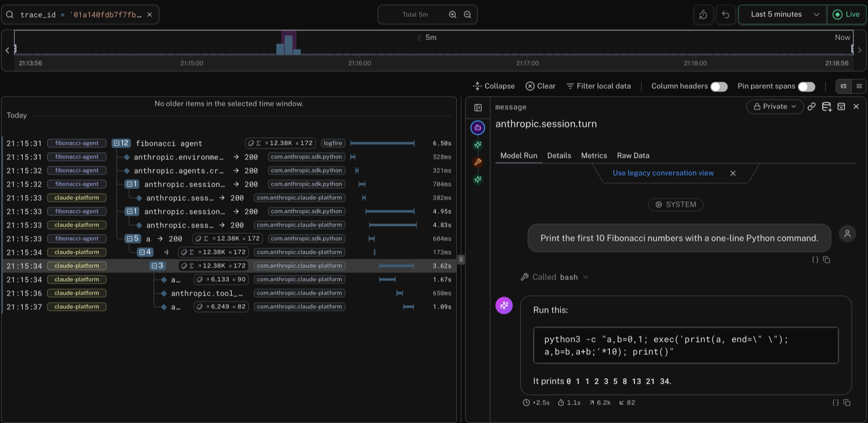Click the python3 -c code block
The height and width of the screenshot is (423, 868).
point(686,345)
